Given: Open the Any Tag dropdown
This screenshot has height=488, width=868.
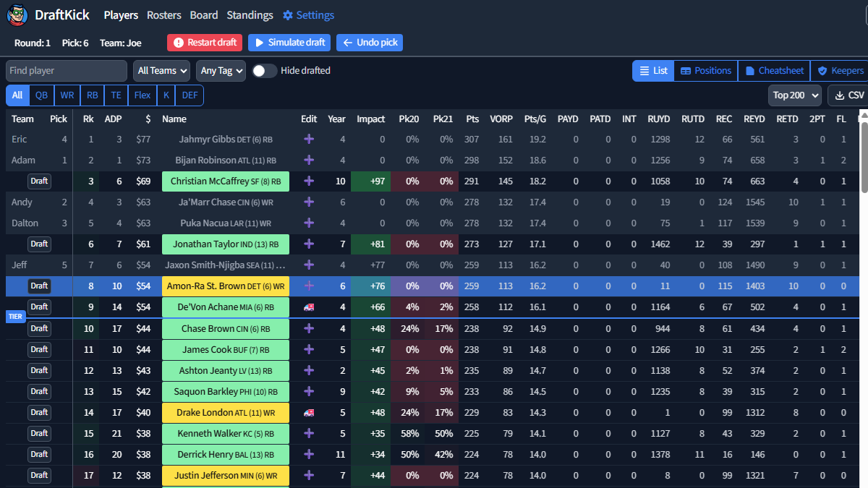Looking at the screenshot, I should (221, 71).
